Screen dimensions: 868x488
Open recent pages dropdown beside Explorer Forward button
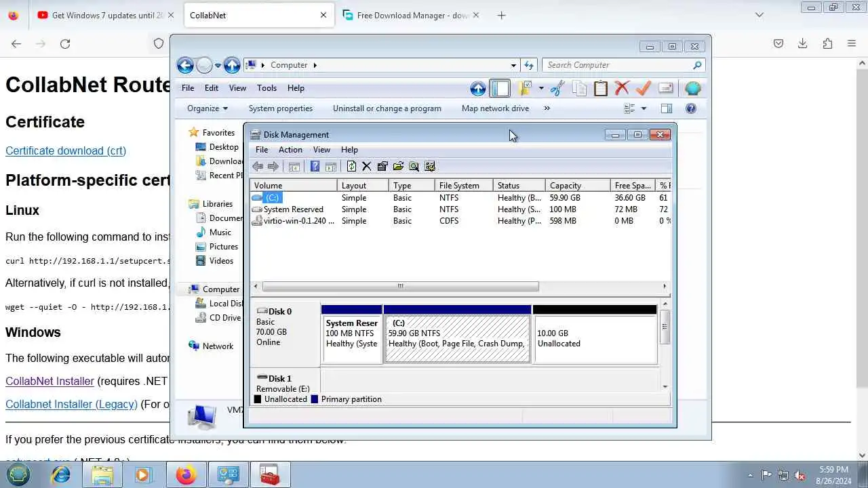click(x=218, y=66)
